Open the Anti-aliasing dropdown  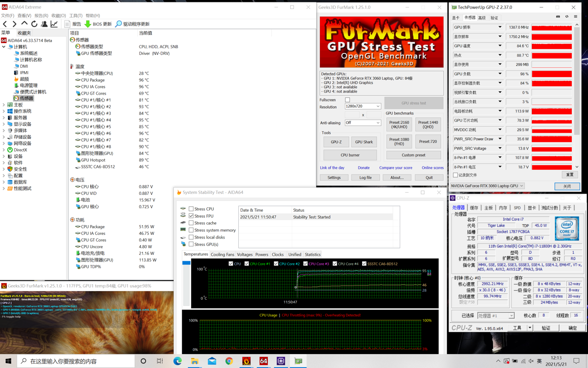362,123
